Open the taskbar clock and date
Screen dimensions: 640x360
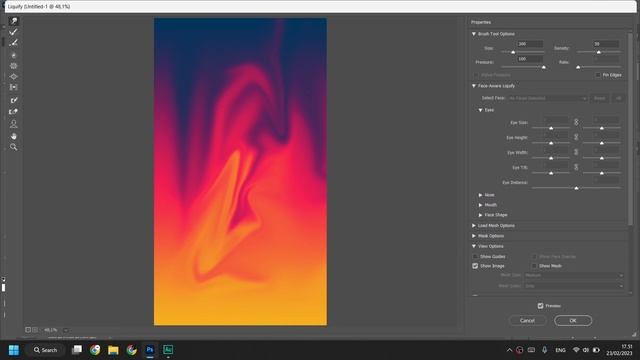click(x=619, y=350)
